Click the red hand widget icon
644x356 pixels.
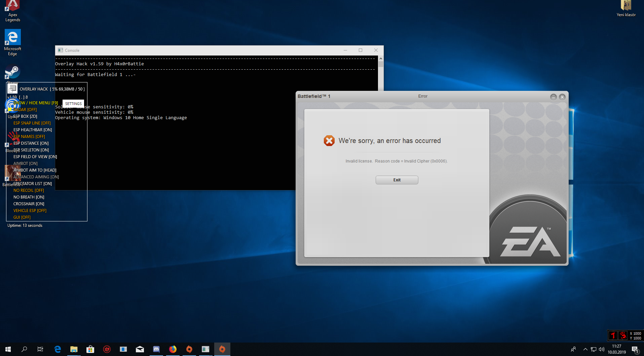coord(623,335)
